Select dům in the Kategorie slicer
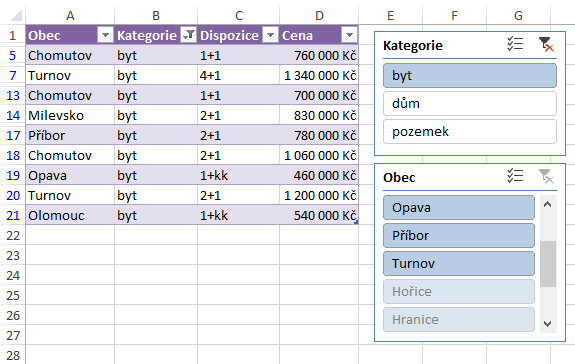The image size is (575, 364). click(470, 103)
